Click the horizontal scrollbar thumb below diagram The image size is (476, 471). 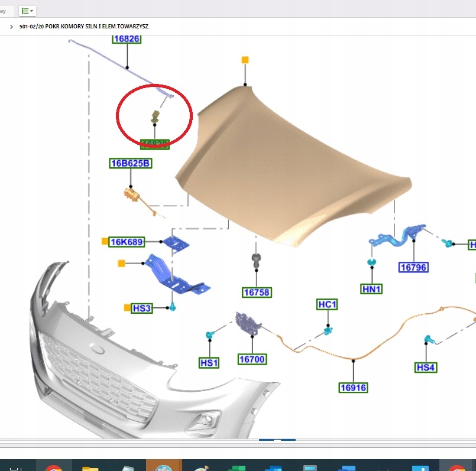(277, 440)
